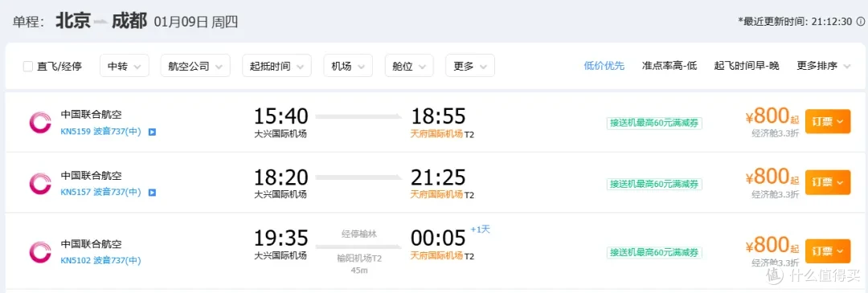Click the +1天 next-day indicator
Screen dimensions: 868x293
click(x=481, y=230)
